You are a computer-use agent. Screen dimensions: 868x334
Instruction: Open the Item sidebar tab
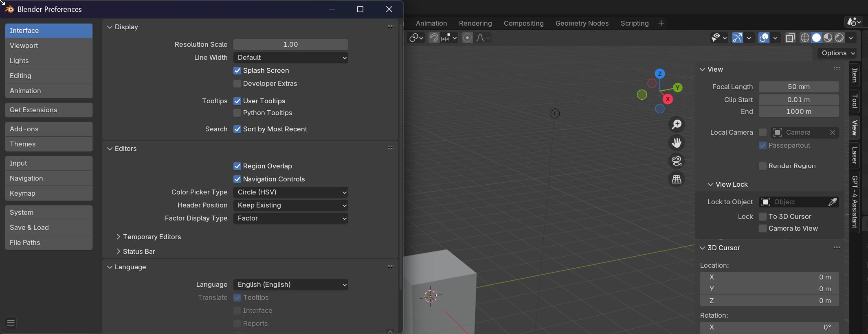(855, 75)
